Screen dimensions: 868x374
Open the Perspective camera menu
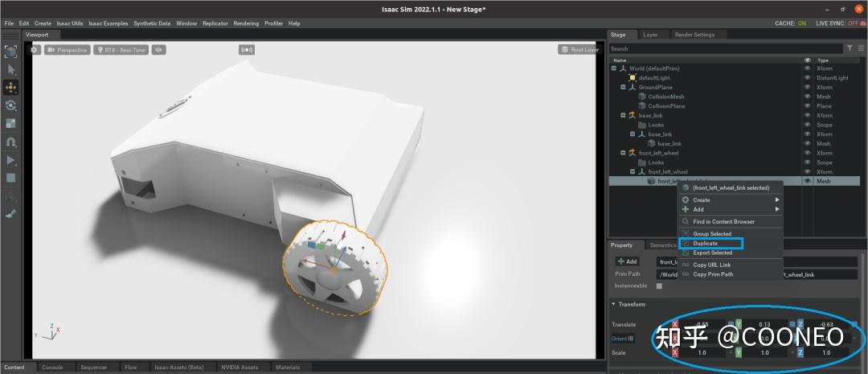68,50
